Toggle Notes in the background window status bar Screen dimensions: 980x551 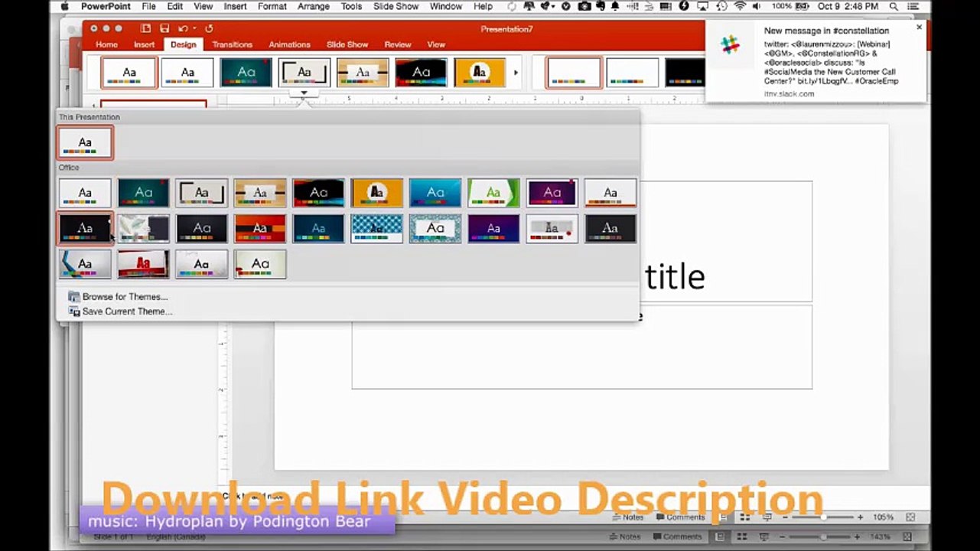[x=625, y=536]
